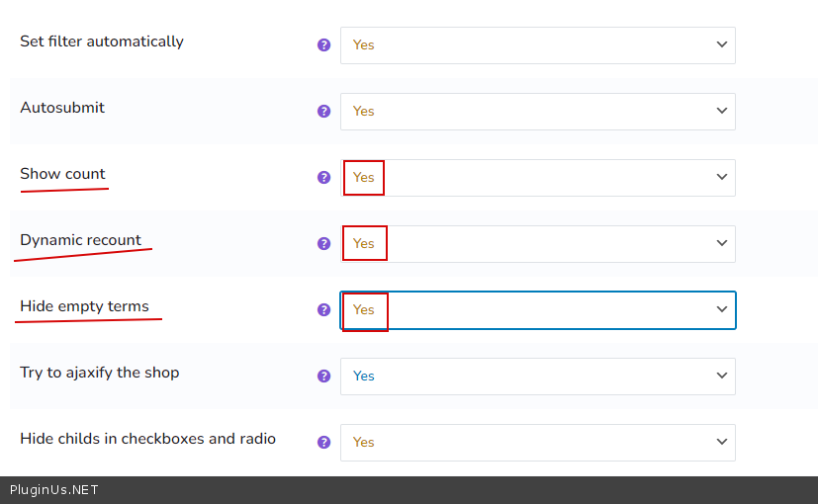Click help icon next to Autosubmit
Image resolution: width=818 pixels, height=504 pixels.
(x=323, y=112)
